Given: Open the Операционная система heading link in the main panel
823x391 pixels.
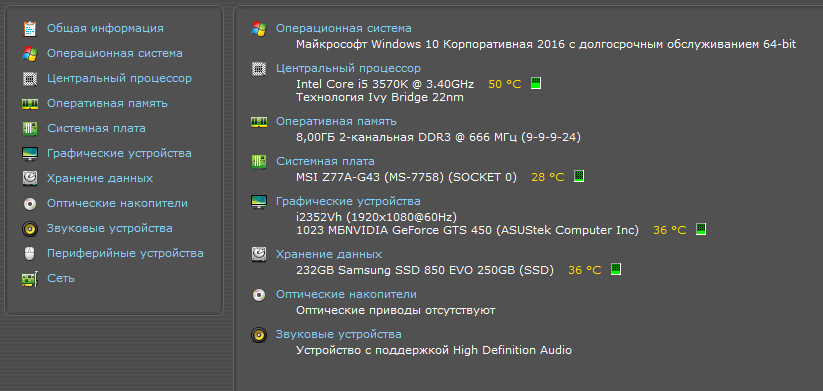Looking at the screenshot, I should (x=344, y=28).
